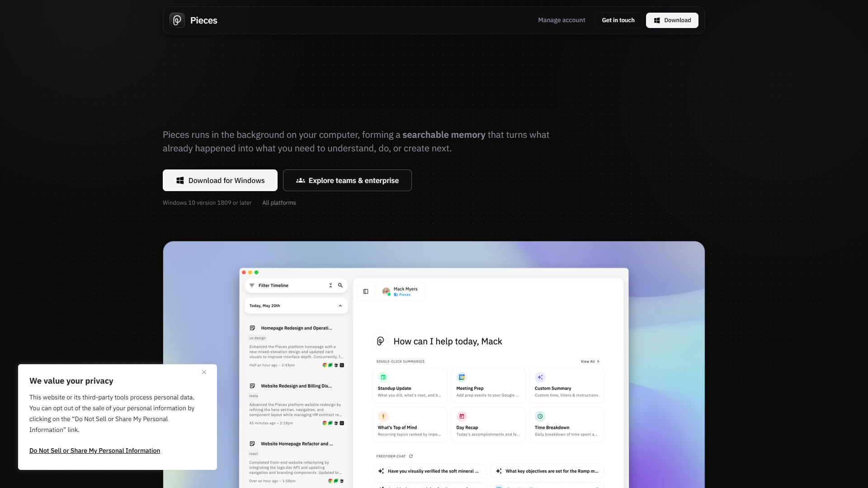Click the meta tag label

254,396
